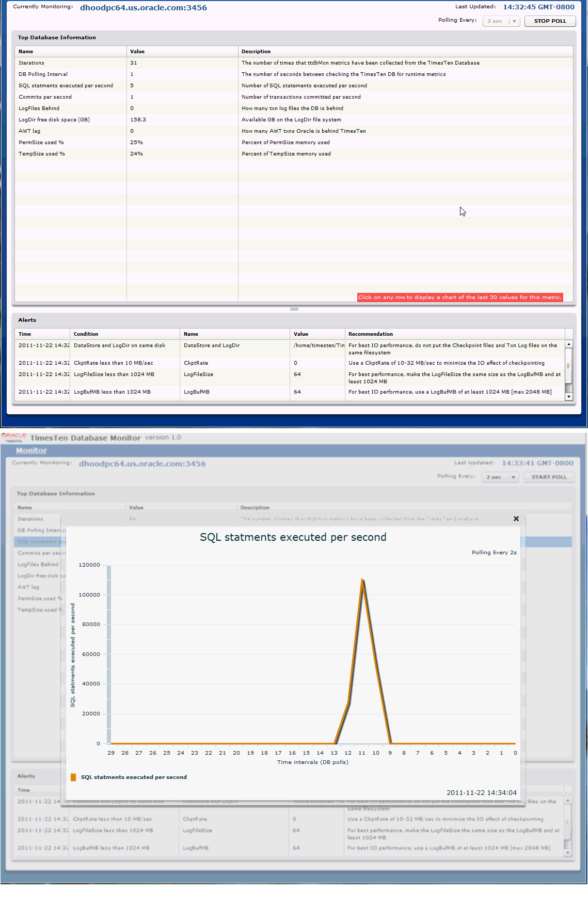Viewport: 588px width, 906px height.
Task: Sort alerts by Condition column header
Action: (x=125, y=334)
